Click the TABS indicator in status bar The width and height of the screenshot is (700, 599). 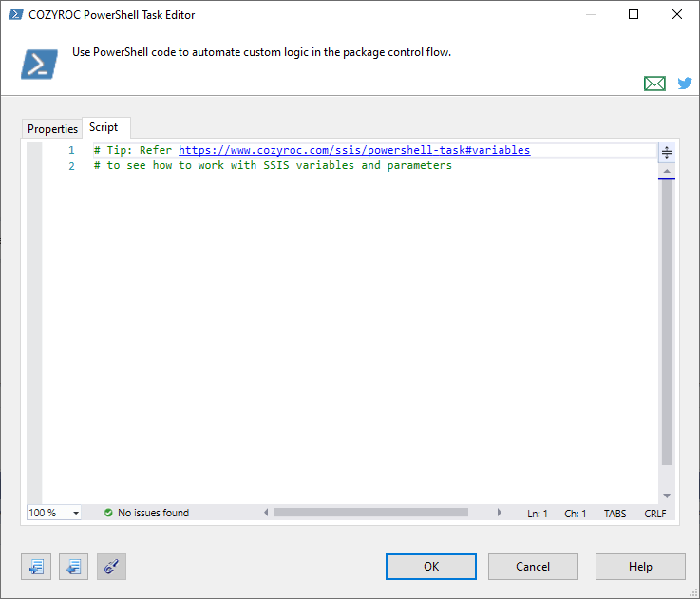[x=615, y=514]
